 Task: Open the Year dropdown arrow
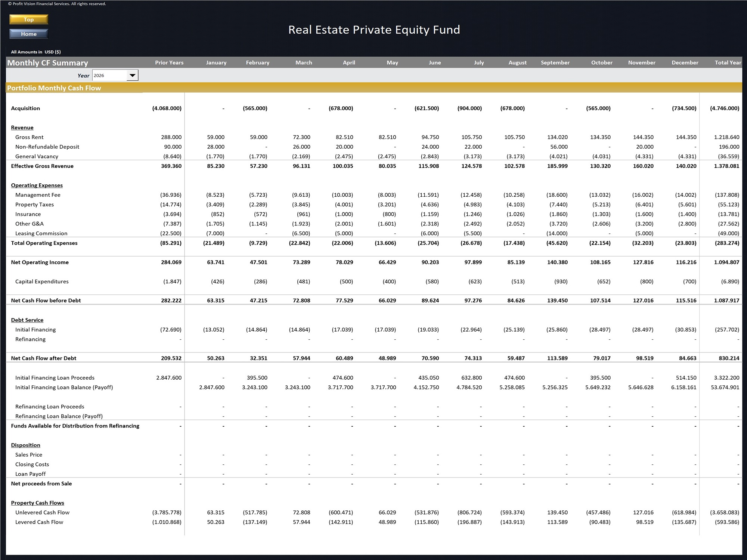[x=132, y=75]
